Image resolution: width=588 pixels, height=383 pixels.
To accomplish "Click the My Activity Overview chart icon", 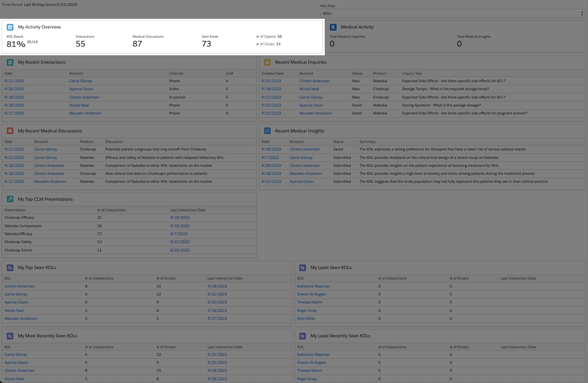I will tap(10, 27).
